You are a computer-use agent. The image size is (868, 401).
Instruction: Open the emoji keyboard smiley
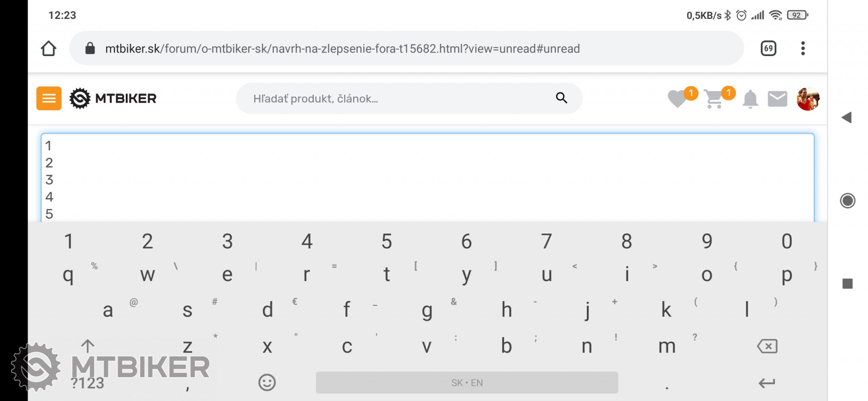click(x=267, y=382)
